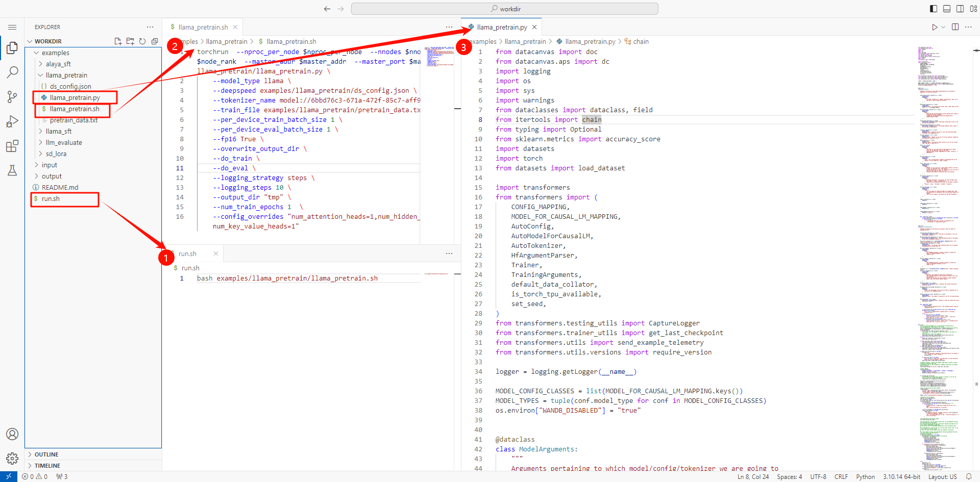Viewport: 980px width, 482px height.
Task: Click the workdir command center search box
Action: coord(504,9)
